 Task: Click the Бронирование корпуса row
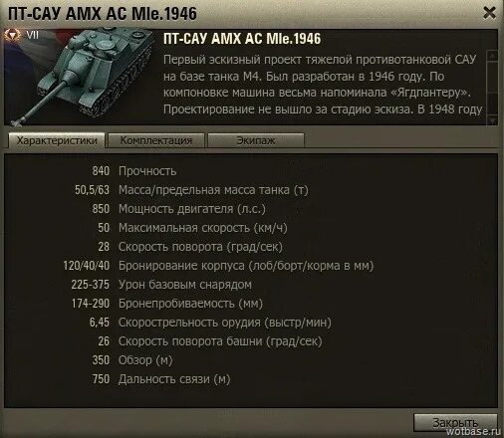[218, 266]
